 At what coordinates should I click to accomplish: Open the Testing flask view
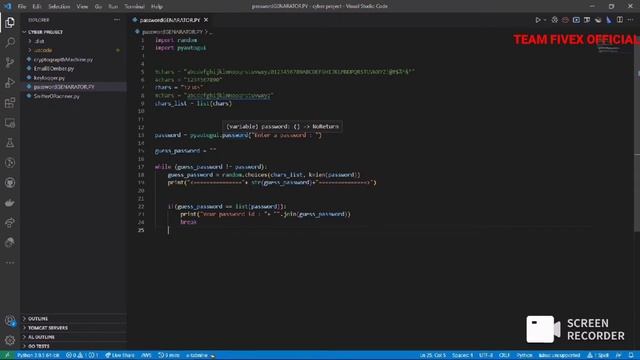10,142
